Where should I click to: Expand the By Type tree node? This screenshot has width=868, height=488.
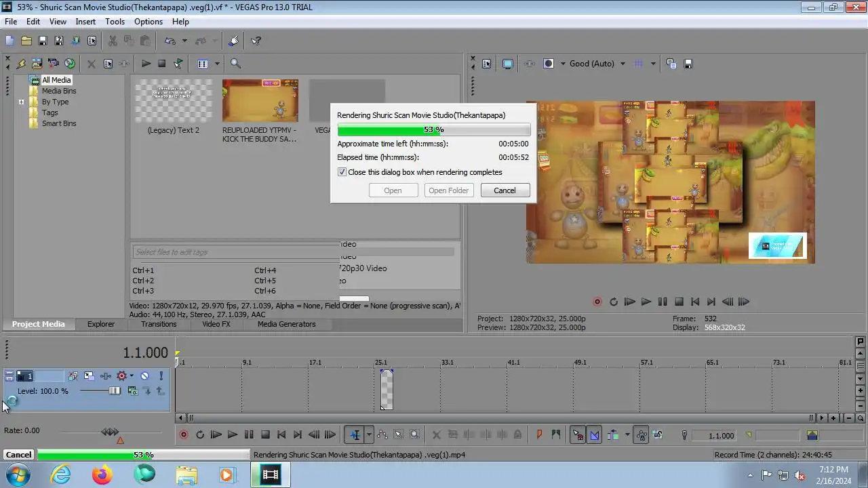pos(21,102)
